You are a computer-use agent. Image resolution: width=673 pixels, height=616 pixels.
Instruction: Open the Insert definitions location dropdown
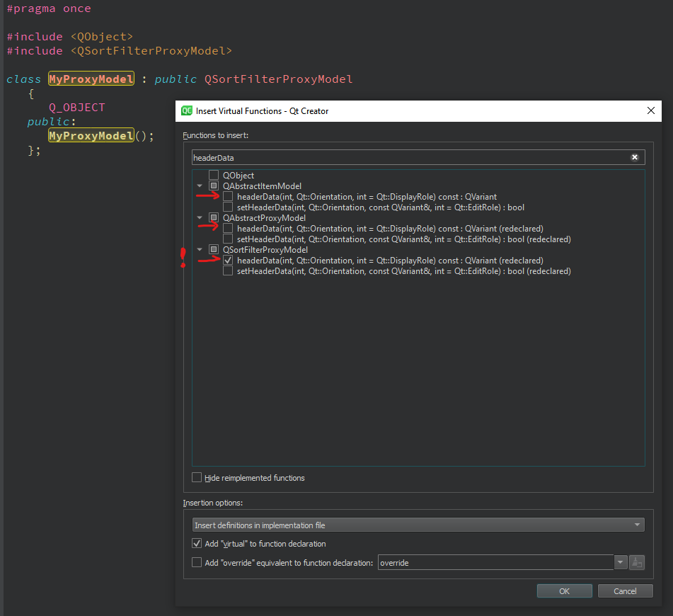click(x=418, y=525)
